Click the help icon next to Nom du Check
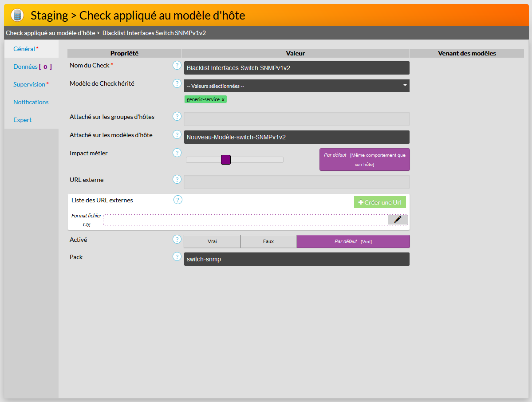The height and width of the screenshot is (402, 532). coord(177,66)
